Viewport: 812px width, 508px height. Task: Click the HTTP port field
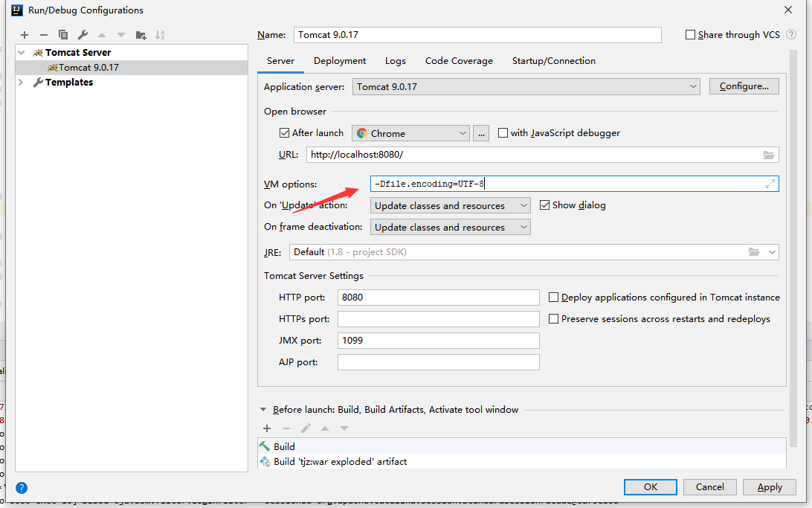439,298
